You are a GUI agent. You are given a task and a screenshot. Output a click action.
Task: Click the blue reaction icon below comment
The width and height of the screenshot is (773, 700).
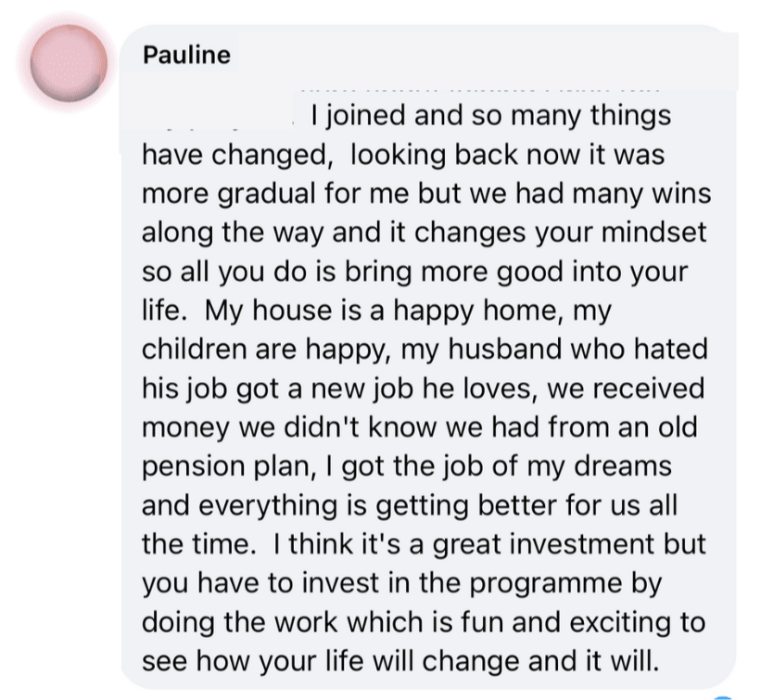pyautogui.click(x=725, y=695)
